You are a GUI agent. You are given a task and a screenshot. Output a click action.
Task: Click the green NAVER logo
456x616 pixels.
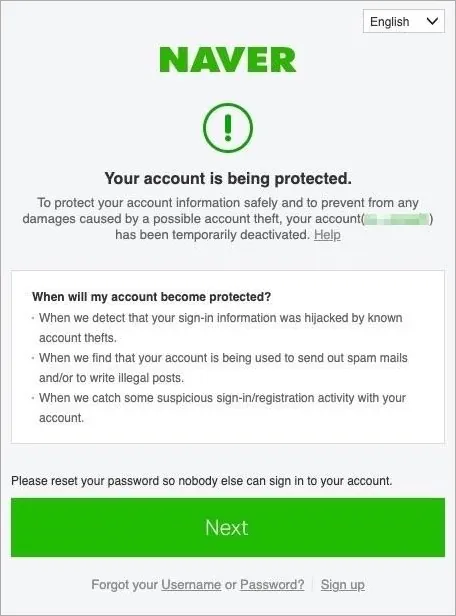[x=228, y=60]
